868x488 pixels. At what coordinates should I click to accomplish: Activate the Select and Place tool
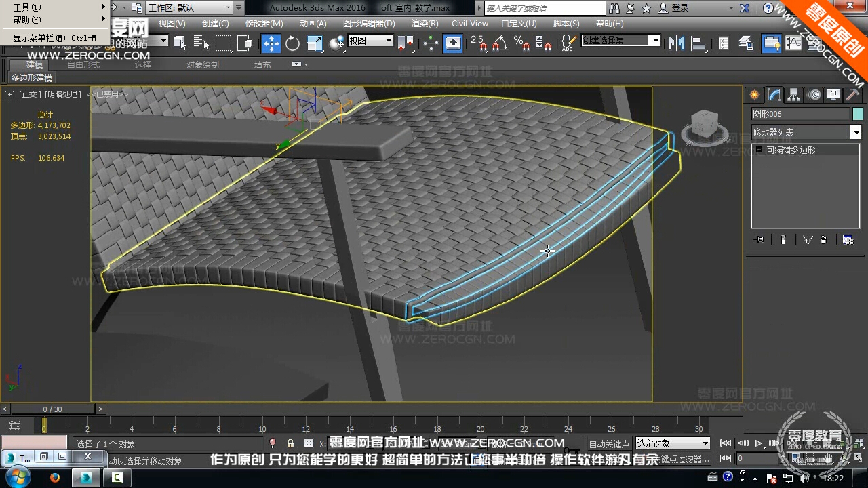(336, 43)
